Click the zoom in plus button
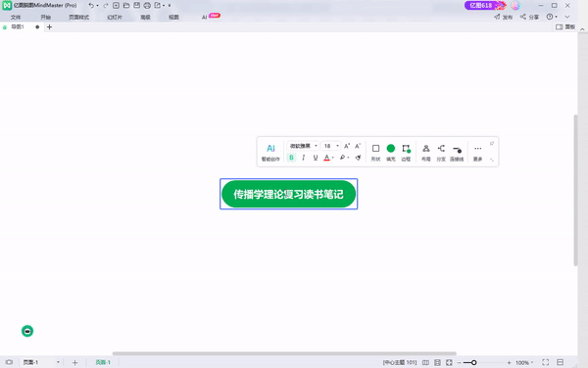The width and height of the screenshot is (588, 368). click(x=509, y=362)
